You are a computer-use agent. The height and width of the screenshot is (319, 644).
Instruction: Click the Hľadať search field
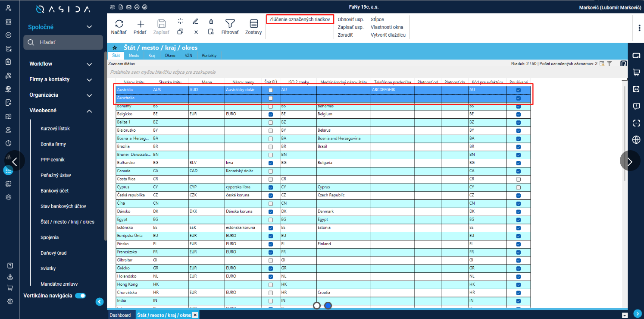[x=63, y=42]
